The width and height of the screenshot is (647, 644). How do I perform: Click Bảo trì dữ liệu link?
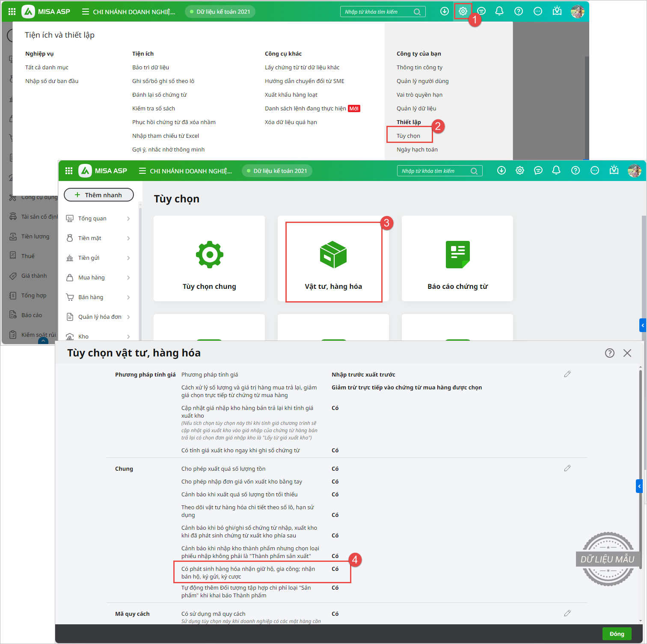pos(151,68)
